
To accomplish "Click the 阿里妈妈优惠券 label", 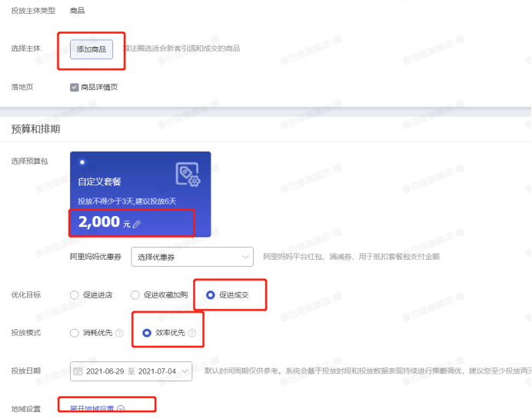I will [x=95, y=257].
